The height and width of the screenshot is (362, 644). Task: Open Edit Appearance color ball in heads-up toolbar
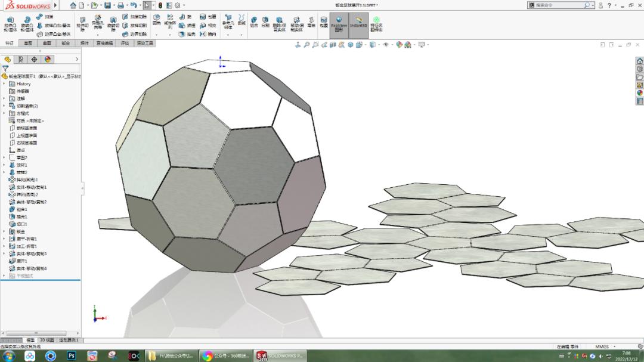[x=398, y=44]
